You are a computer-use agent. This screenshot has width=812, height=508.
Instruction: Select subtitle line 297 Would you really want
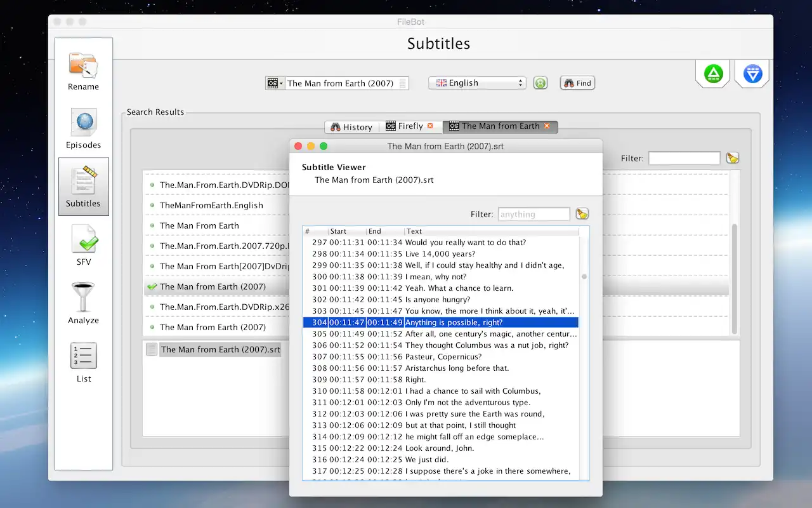click(x=441, y=243)
